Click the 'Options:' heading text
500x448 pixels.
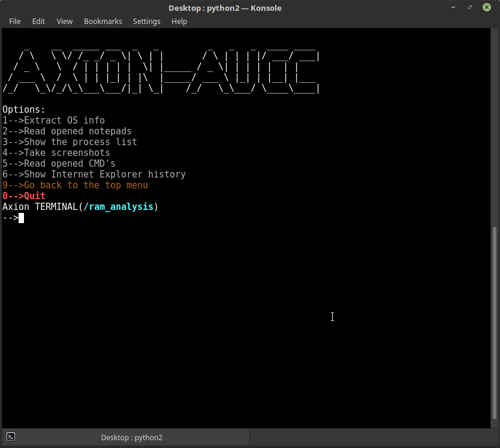point(24,109)
